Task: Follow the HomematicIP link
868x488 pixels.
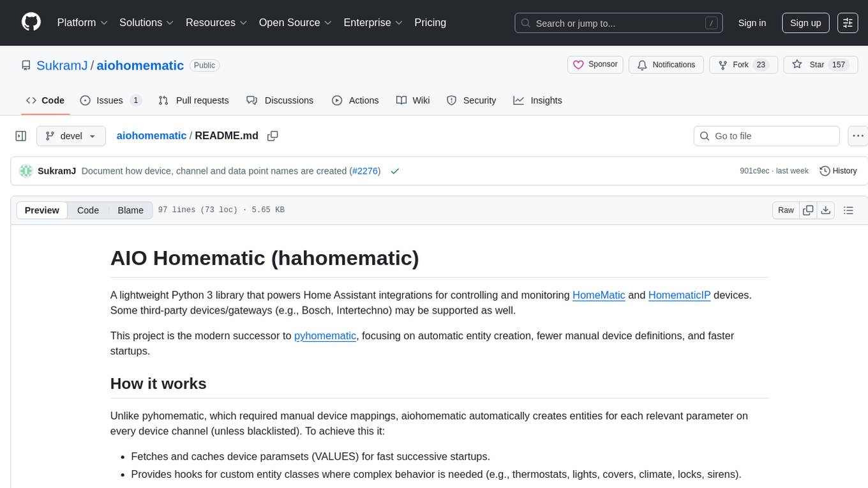Action: 679,295
